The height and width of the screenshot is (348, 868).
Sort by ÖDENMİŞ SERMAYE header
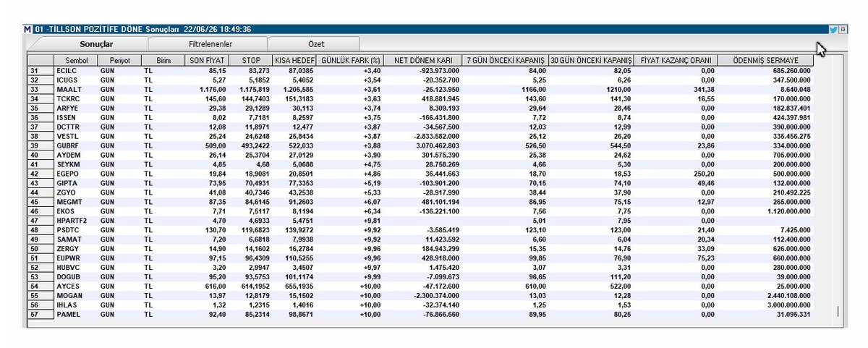pos(765,61)
